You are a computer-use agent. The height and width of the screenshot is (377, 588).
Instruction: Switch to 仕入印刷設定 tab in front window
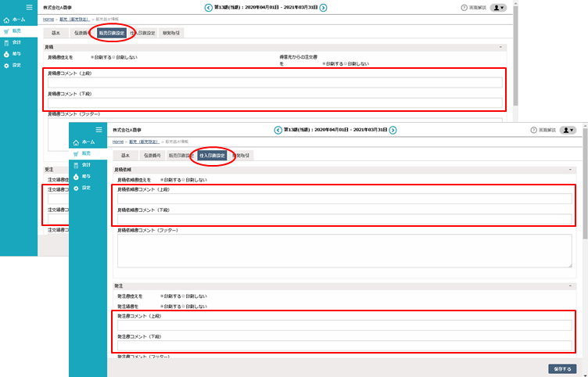pyautogui.click(x=213, y=156)
